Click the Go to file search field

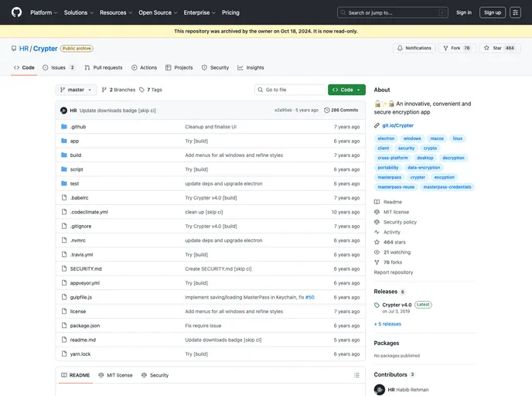click(290, 90)
